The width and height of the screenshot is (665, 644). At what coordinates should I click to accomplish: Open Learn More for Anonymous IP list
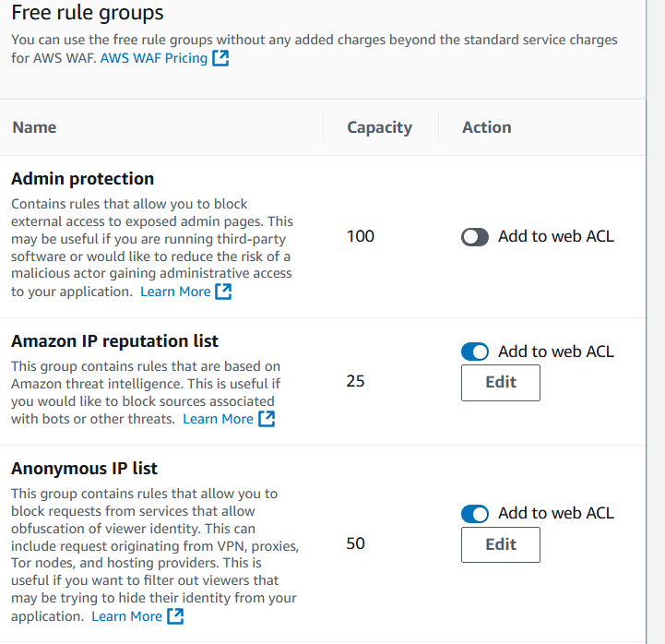(x=126, y=616)
